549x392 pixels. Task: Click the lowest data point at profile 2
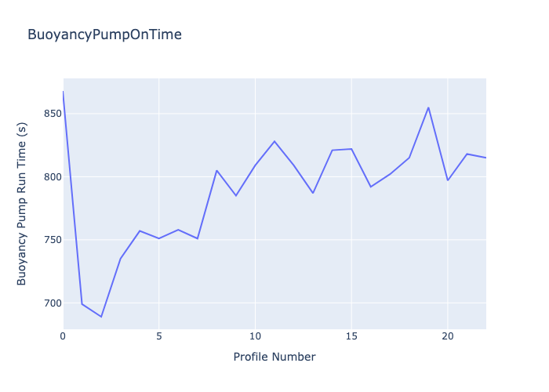(101, 317)
